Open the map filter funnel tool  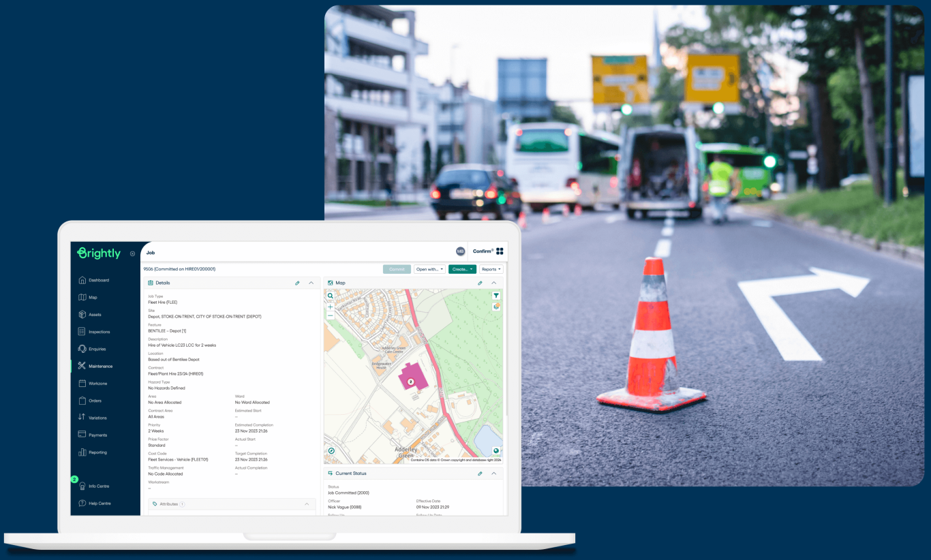pyautogui.click(x=496, y=296)
